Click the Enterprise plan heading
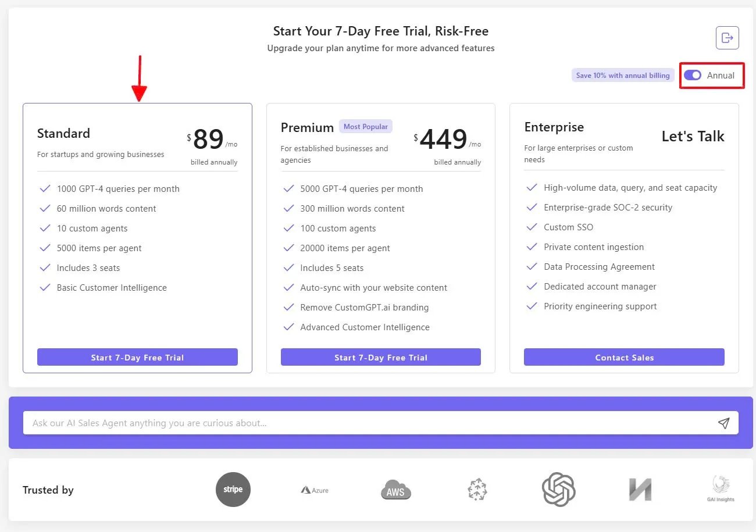 point(554,127)
